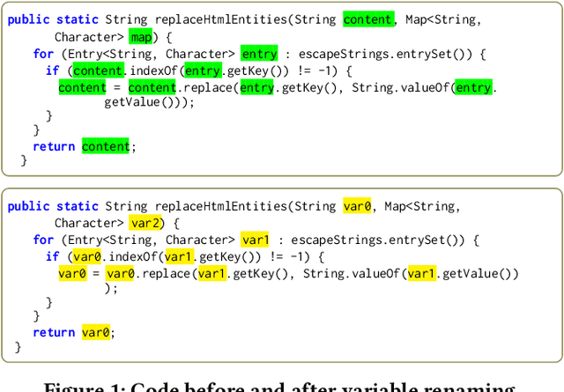564x392 pixels.
Task: Click green 'content' before indexOf call
Action: pos(98,70)
